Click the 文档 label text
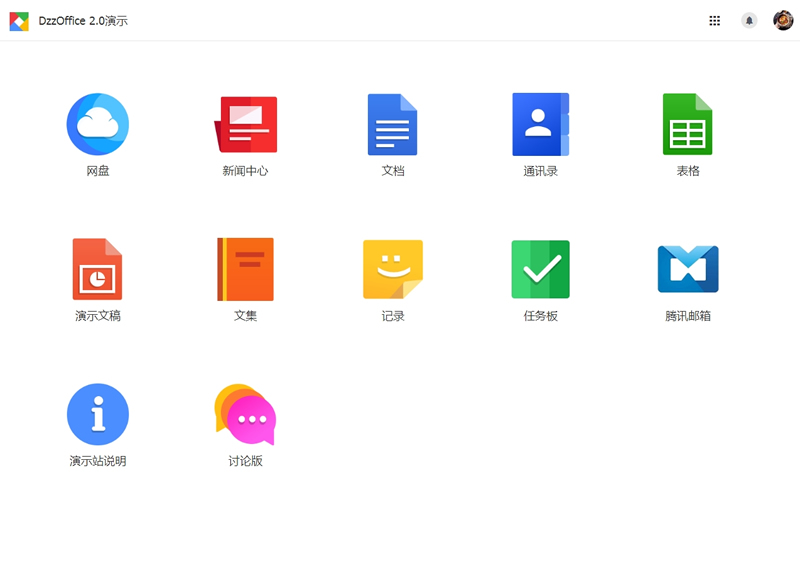 (393, 171)
